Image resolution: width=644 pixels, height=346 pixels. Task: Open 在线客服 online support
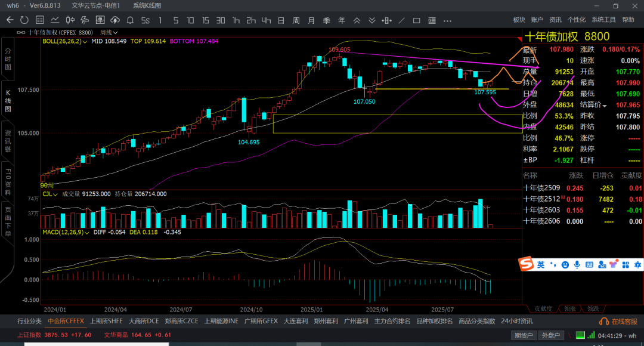point(618,322)
